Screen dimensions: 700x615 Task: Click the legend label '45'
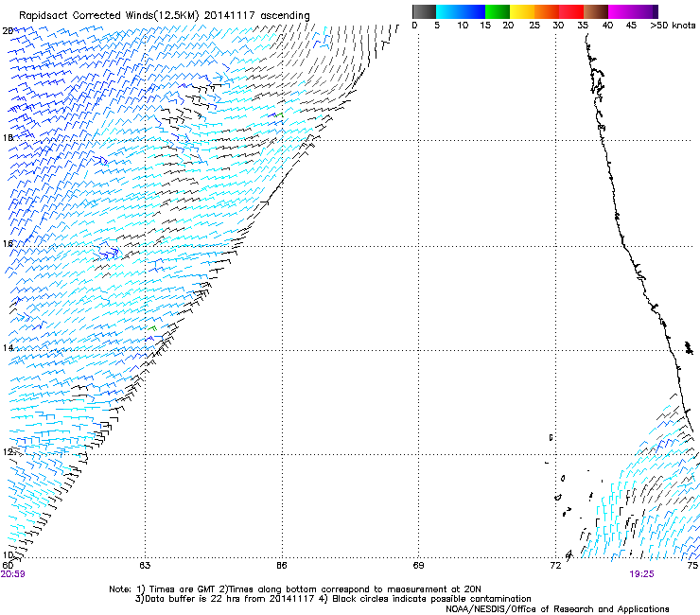coord(631,26)
